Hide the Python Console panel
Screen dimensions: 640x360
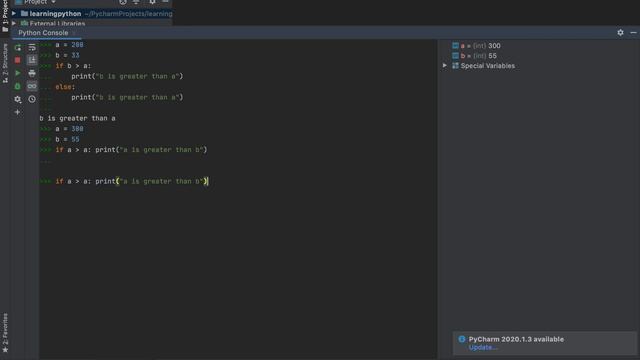tap(633, 33)
